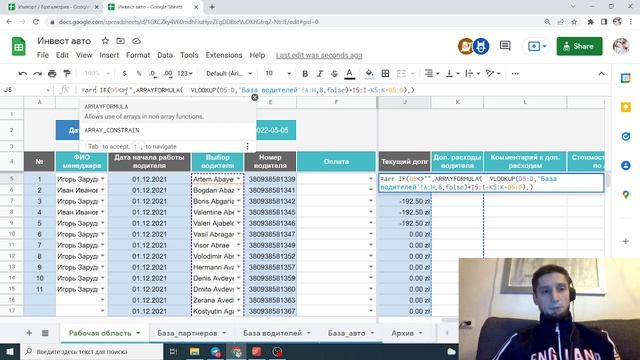This screenshot has height=360, width=640.
Task: Open text wrapping options
Action: coord(472,73)
